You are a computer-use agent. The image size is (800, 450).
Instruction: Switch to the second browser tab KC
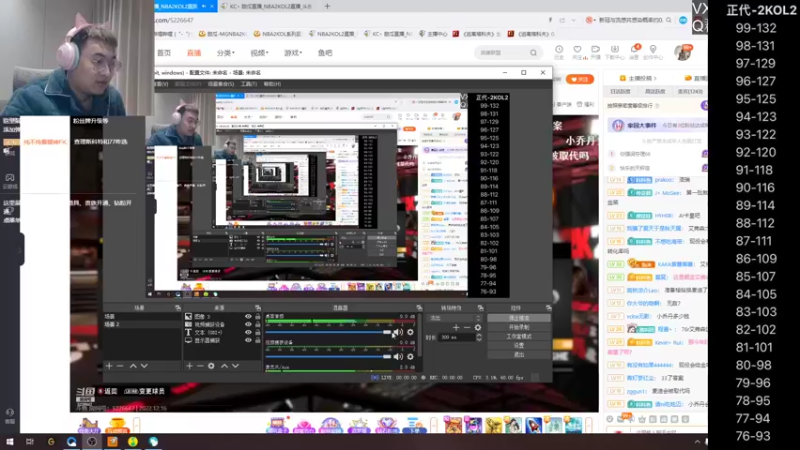pyautogui.click(x=267, y=6)
